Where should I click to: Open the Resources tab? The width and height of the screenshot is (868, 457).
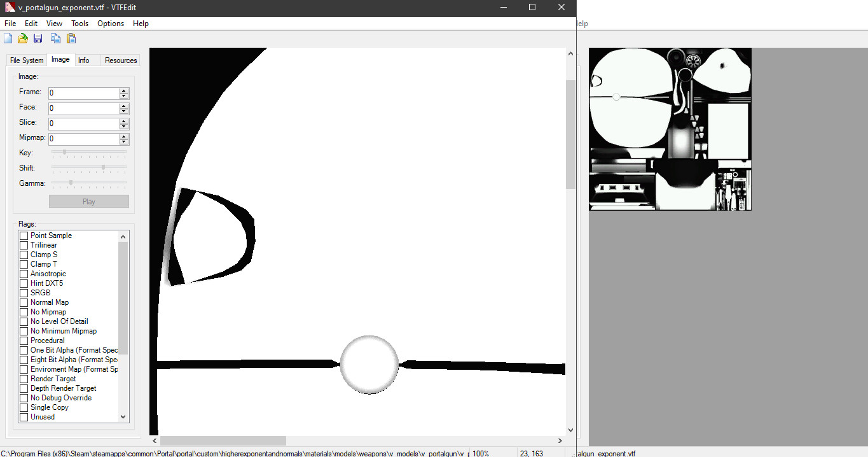coord(121,60)
